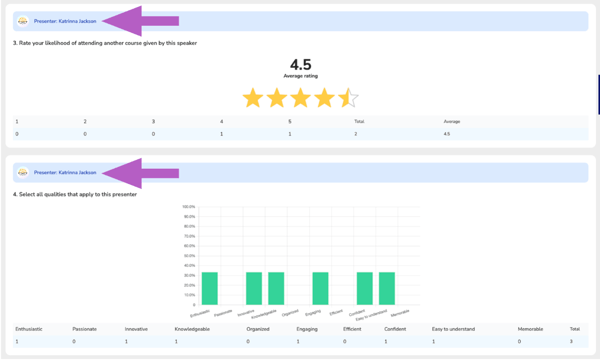Click the 4.5 average rating number

tap(300, 64)
